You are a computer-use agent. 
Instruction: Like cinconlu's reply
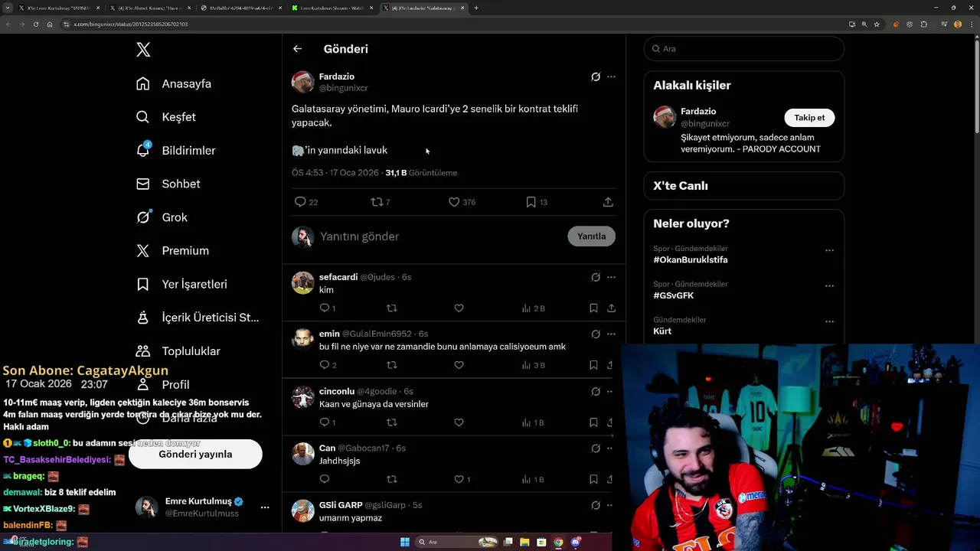pyautogui.click(x=459, y=422)
